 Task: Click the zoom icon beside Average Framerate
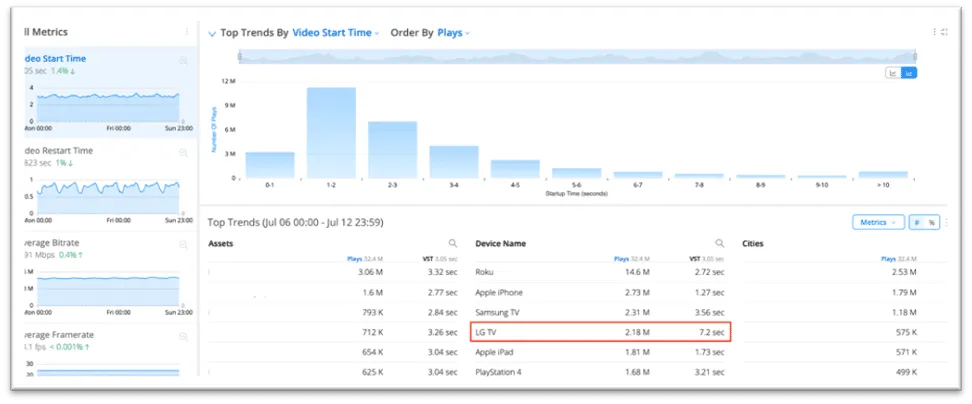coord(183,337)
